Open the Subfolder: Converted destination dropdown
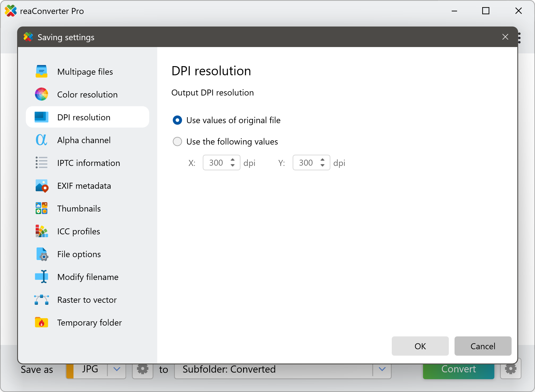Image resolution: width=535 pixels, height=392 pixels. (382, 369)
